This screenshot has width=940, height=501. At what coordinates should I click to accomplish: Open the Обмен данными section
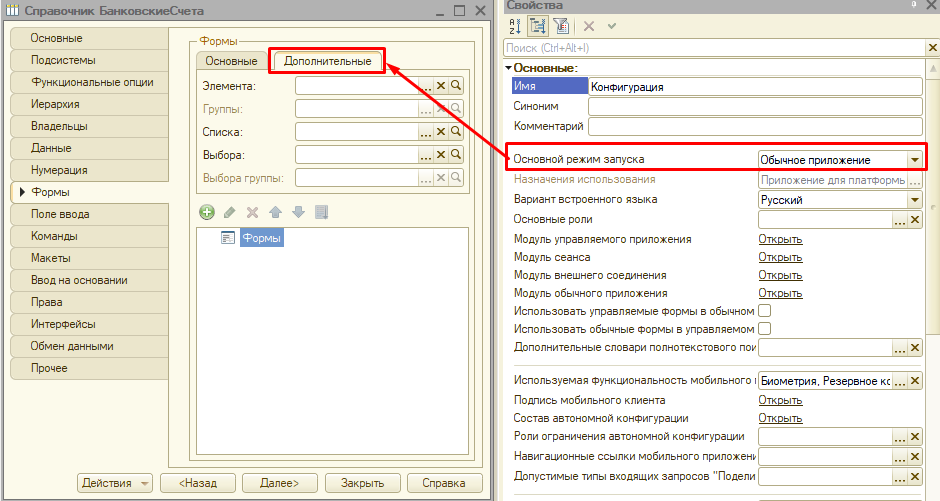point(89,346)
